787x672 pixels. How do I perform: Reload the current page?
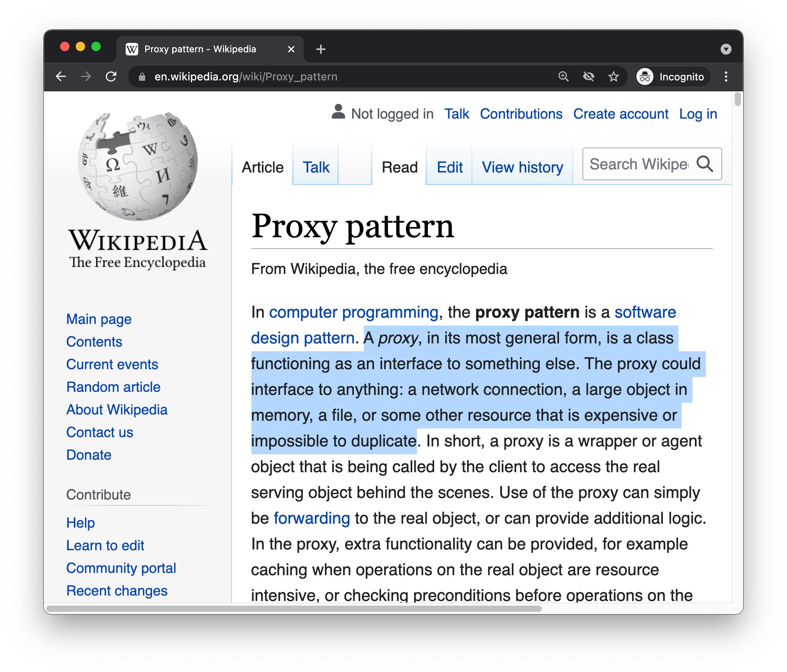point(112,76)
